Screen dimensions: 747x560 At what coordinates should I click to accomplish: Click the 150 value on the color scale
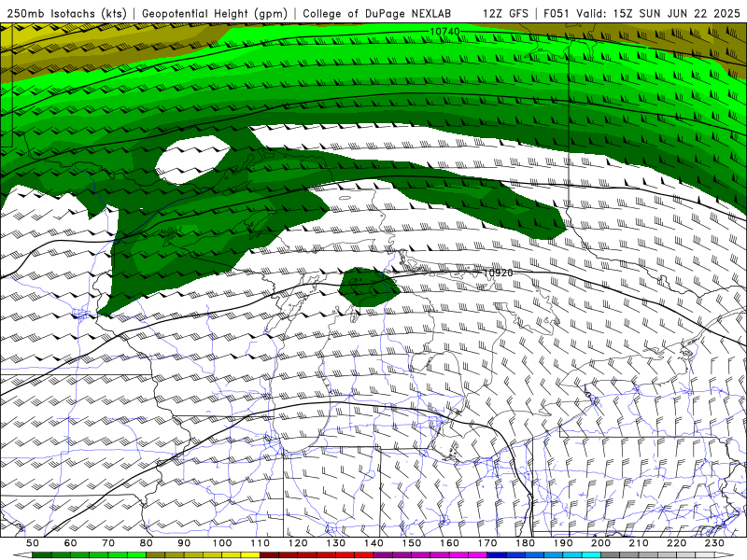(412, 543)
